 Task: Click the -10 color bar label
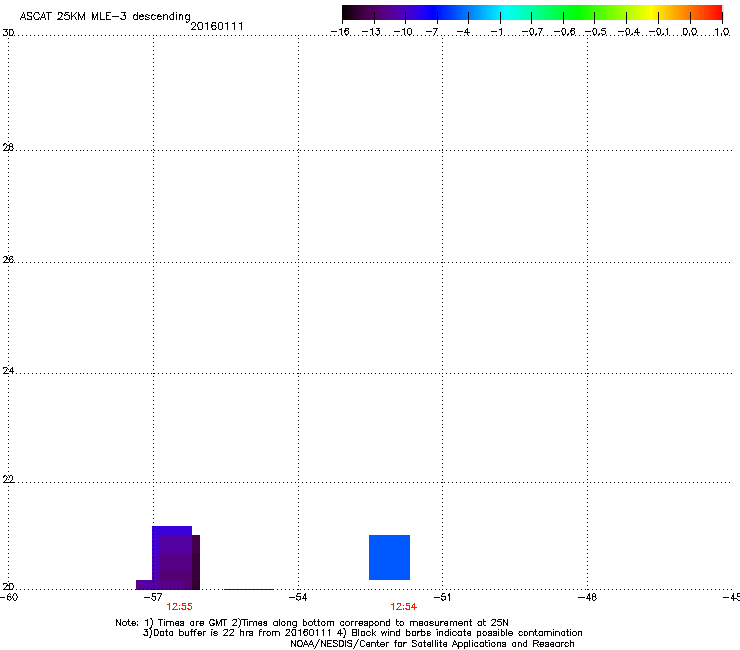[403, 32]
